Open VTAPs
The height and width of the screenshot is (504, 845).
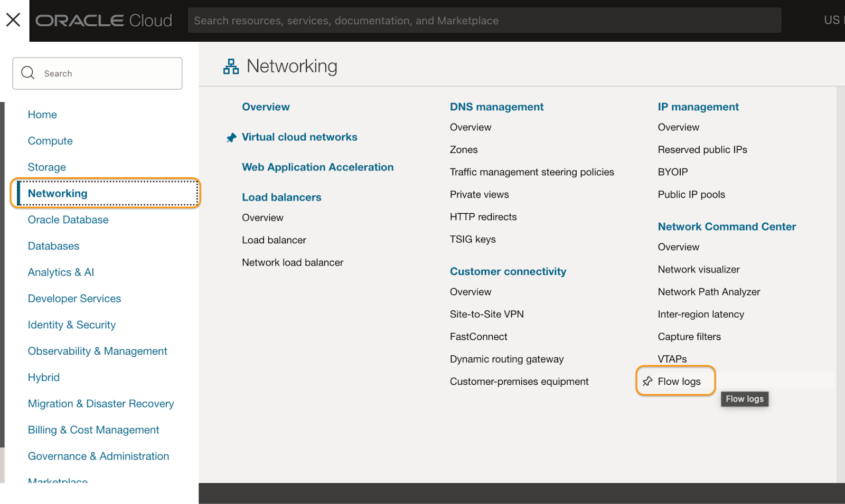tap(672, 359)
